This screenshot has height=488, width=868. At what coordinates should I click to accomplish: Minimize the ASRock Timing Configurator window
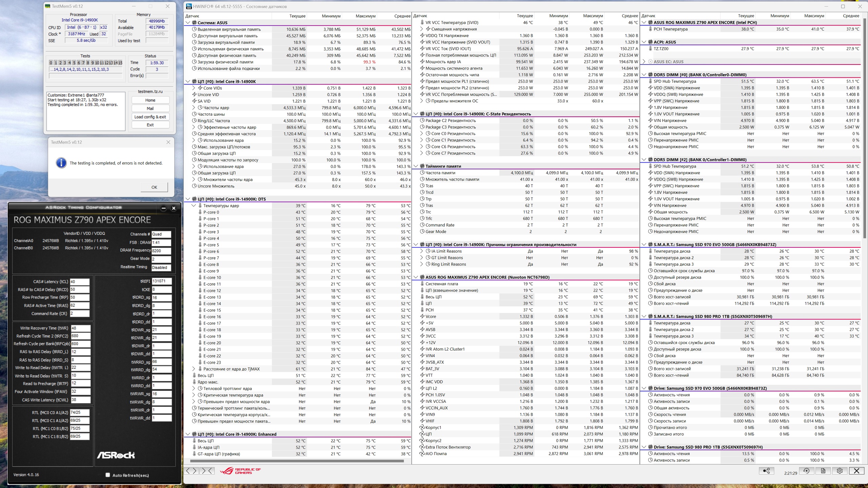[x=163, y=208]
